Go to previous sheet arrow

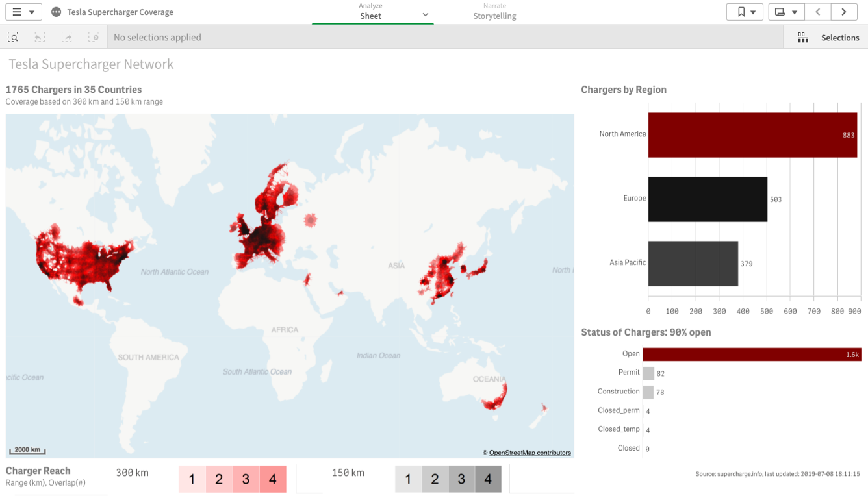click(818, 12)
